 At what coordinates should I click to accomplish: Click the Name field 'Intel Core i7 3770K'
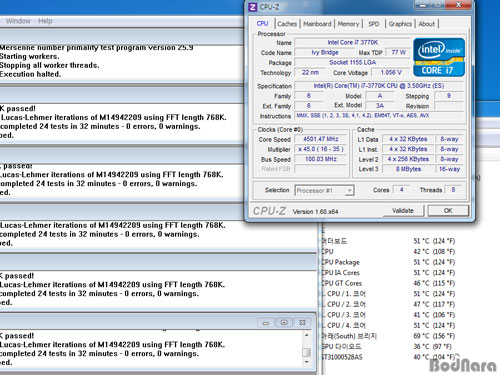(352, 42)
